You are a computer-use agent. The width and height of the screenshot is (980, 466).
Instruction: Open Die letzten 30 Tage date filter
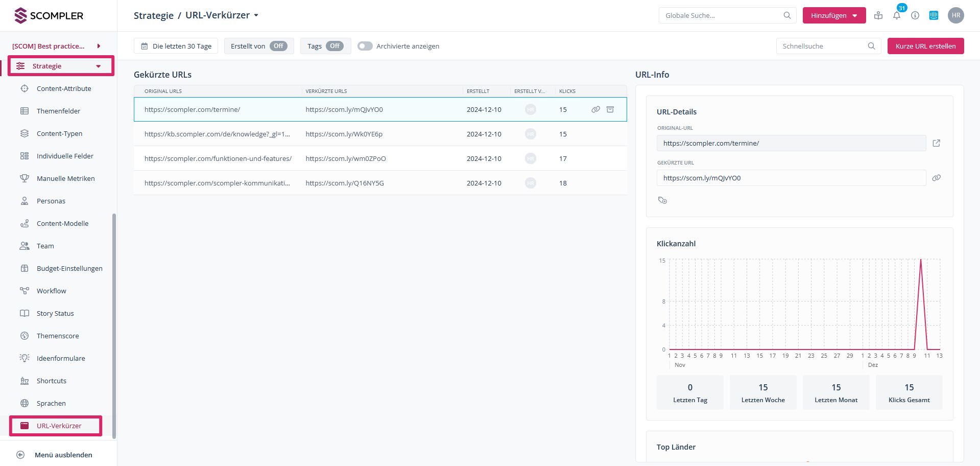pyautogui.click(x=176, y=46)
